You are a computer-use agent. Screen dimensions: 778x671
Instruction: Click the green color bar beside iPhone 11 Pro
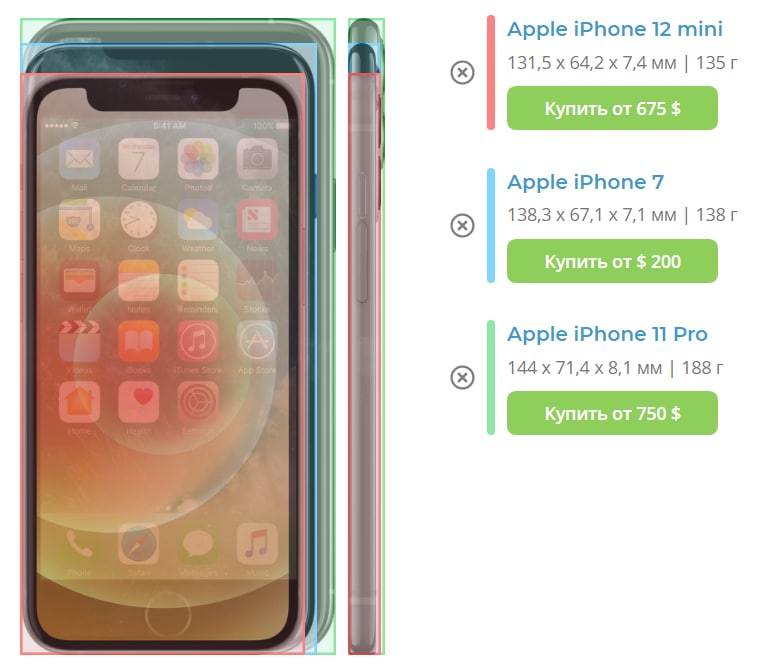(491, 378)
